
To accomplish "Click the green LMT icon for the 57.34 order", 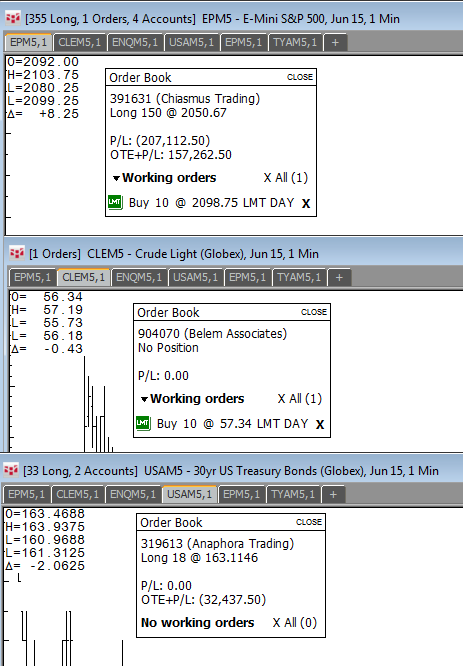I will (x=143, y=423).
